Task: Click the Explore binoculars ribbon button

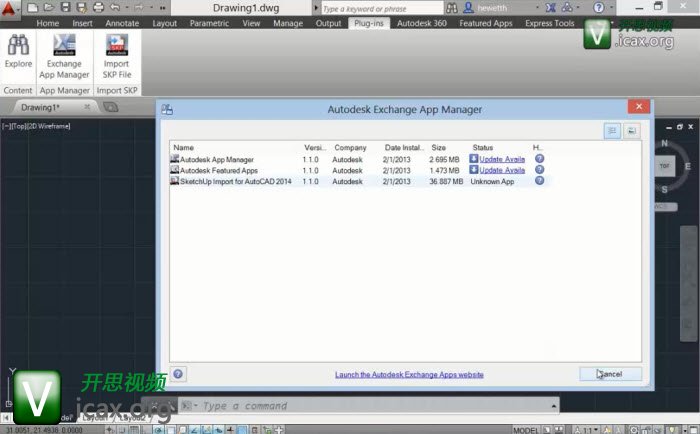Action: pos(18,51)
